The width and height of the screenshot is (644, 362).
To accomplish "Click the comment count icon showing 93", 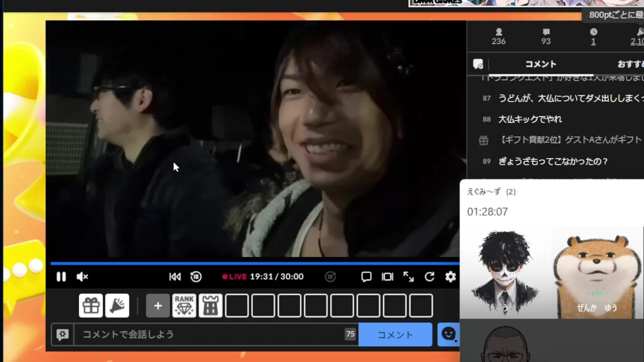I will pyautogui.click(x=546, y=37).
